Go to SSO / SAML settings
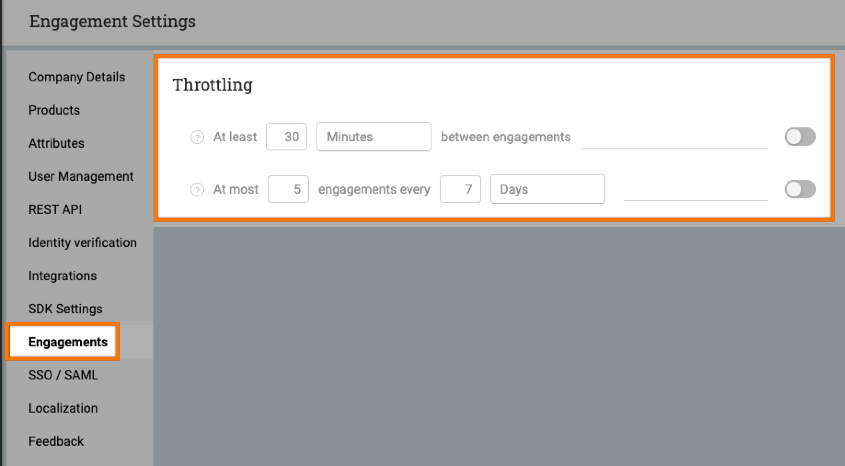This screenshot has height=466, width=845. (x=63, y=375)
